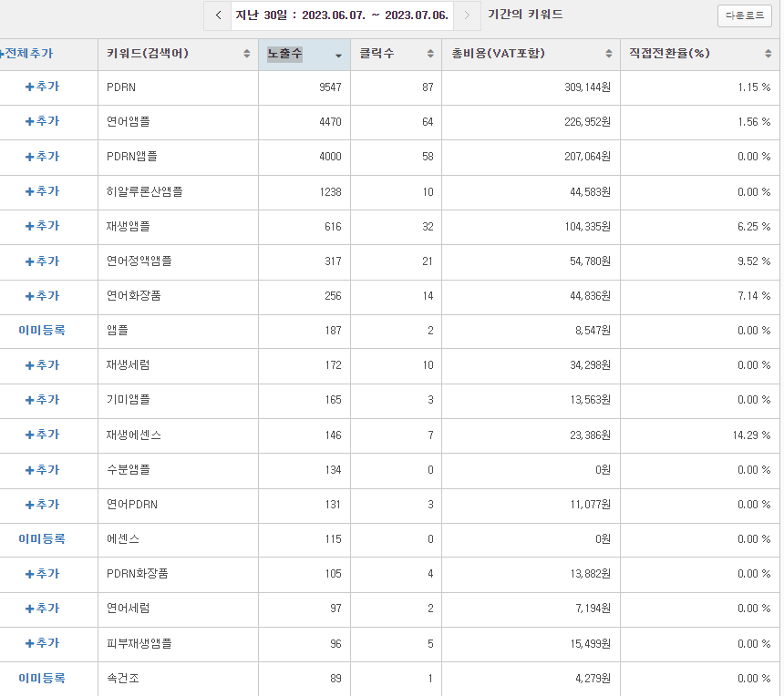Sort by 노출수 column header
The height and width of the screenshot is (696, 784).
click(x=304, y=54)
